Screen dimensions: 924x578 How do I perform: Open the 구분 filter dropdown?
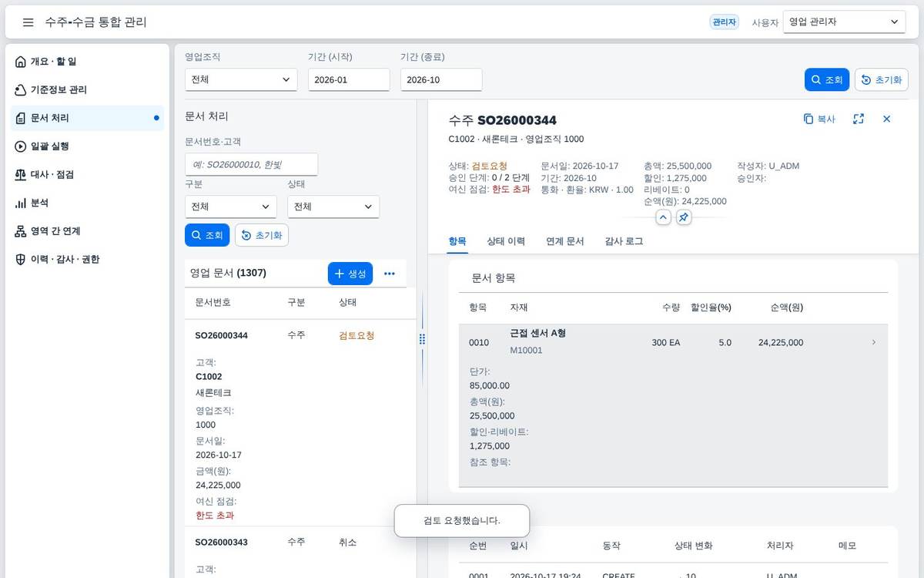(x=231, y=207)
